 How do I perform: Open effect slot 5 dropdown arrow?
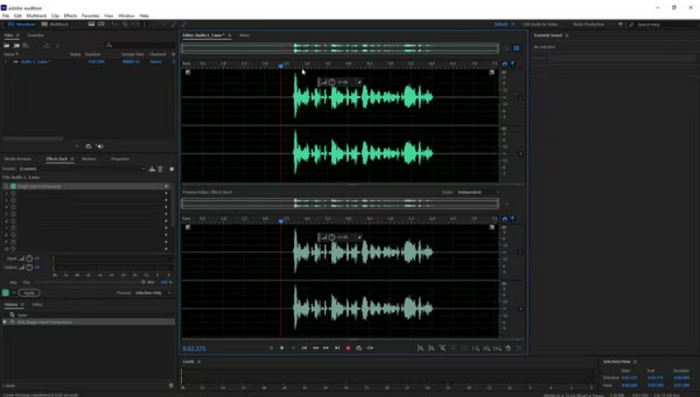coord(166,214)
